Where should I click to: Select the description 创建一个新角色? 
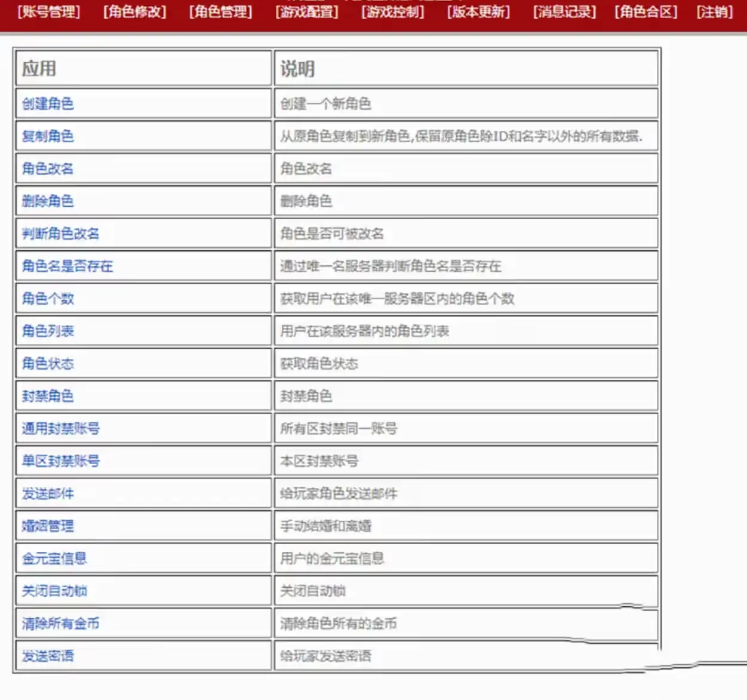[x=325, y=104]
